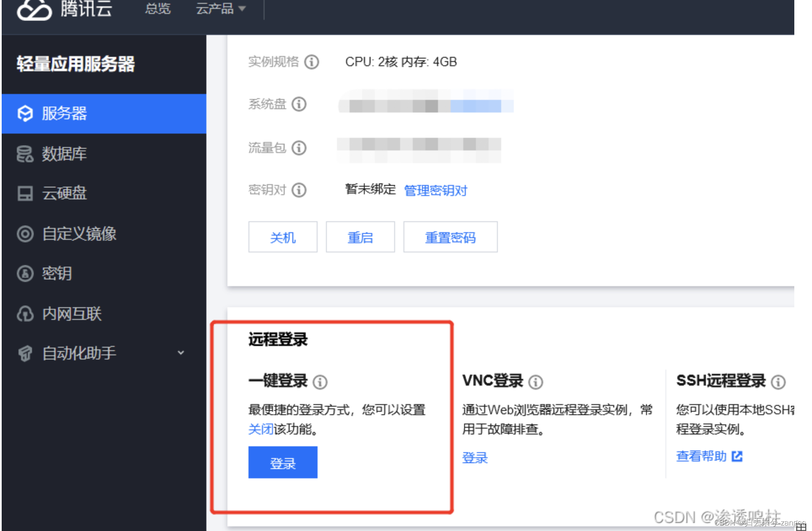
Task: Click the 关机 shutdown button
Action: [283, 237]
